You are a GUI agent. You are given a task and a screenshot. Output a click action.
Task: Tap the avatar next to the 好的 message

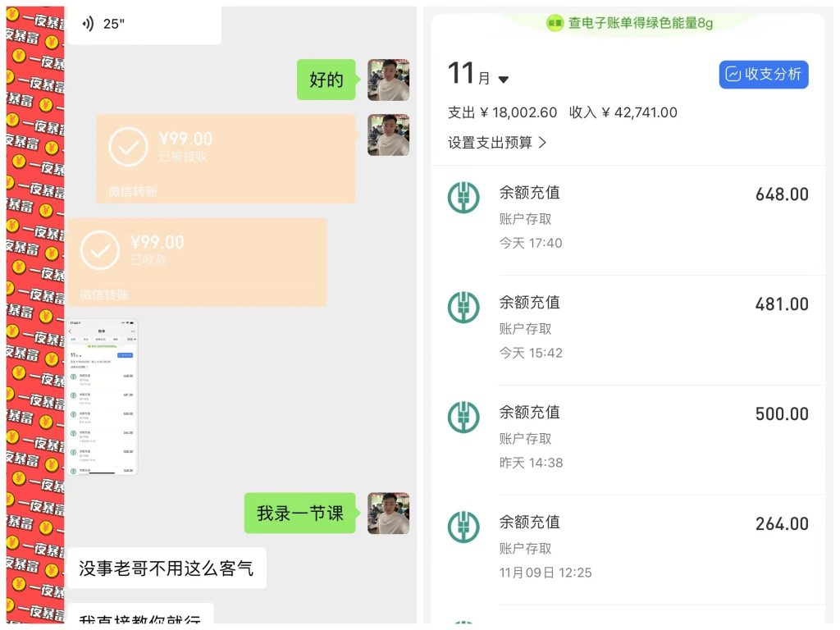pyautogui.click(x=388, y=80)
